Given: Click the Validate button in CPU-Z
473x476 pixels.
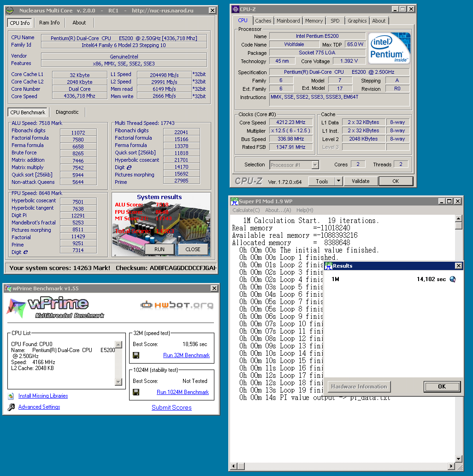Looking at the screenshot, I should (x=361, y=181).
